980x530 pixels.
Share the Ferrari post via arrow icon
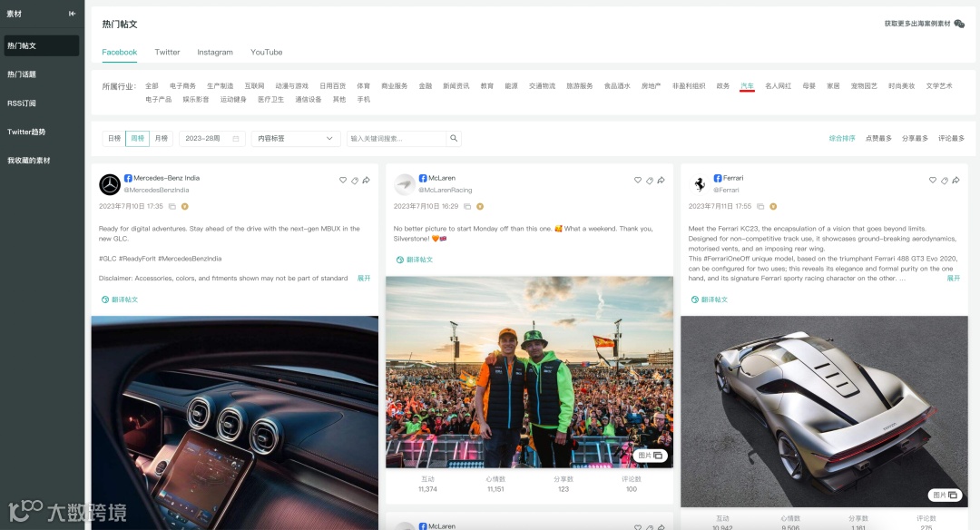click(956, 180)
